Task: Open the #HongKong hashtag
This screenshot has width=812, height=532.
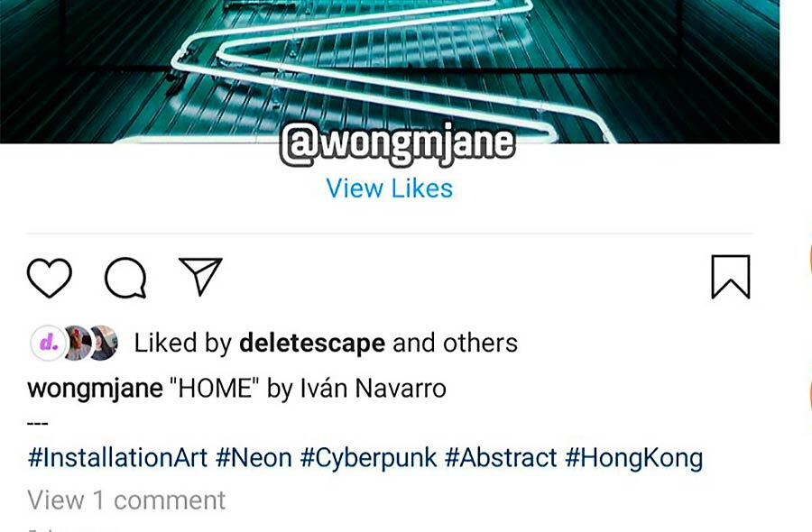Action: [x=634, y=458]
